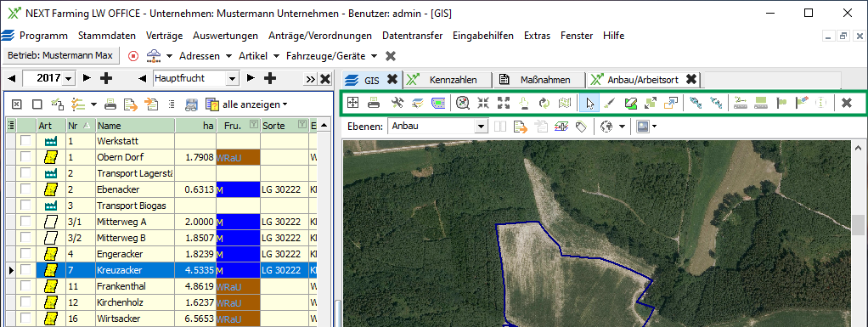Image resolution: width=868 pixels, height=327 pixels.
Task: Click the circular info icon in GIS toolbar
Action: click(822, 103)
